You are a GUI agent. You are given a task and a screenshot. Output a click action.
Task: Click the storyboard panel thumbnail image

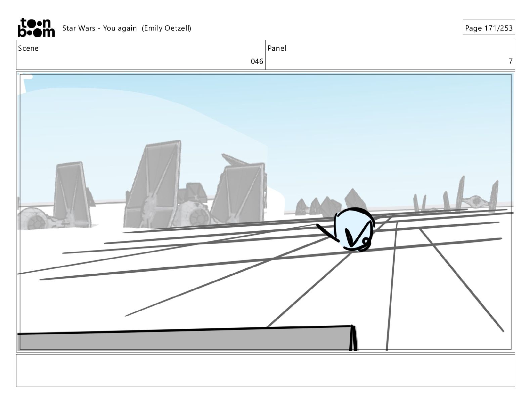click(x=265, y=212)
